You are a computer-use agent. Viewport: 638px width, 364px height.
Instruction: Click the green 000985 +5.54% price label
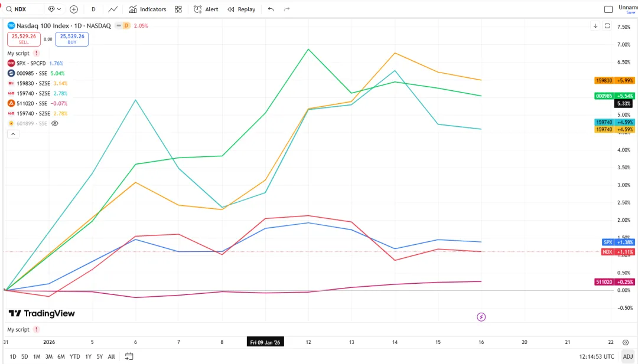614,96
